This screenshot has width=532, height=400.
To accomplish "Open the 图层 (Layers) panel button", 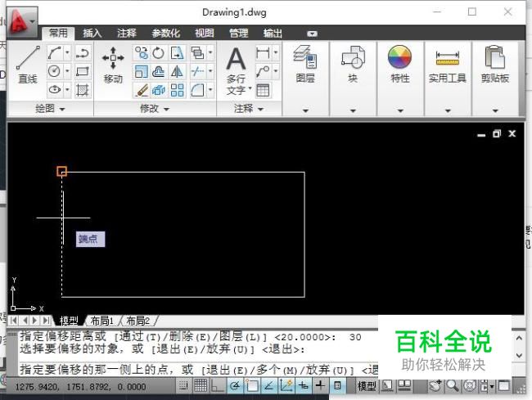I will tap(305, 79).
